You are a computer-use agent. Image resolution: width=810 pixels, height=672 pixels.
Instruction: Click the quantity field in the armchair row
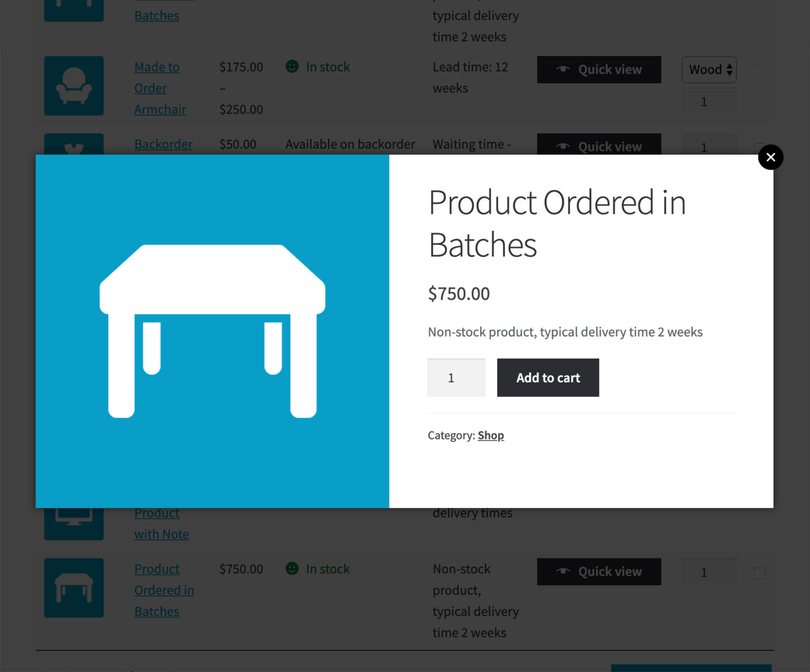(x=709, y=102)
